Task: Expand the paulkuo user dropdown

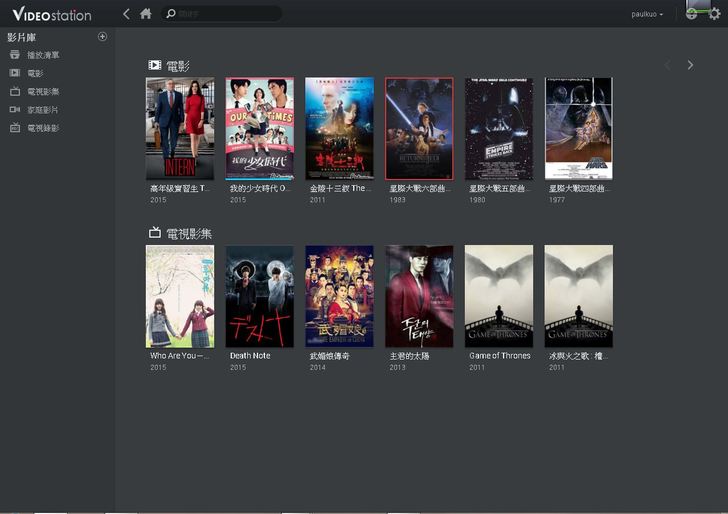Action: click(647, 14)
